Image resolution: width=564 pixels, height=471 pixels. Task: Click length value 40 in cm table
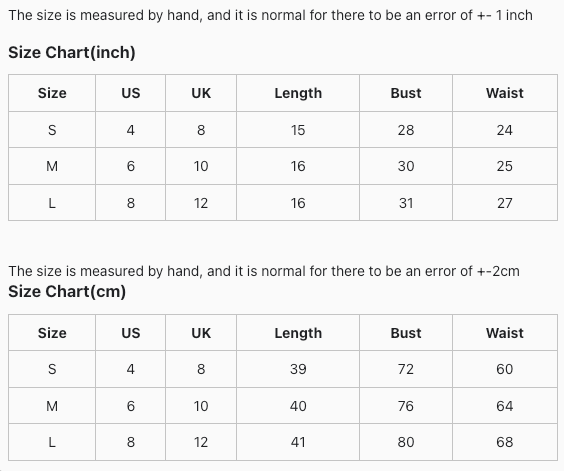[298, 406]
